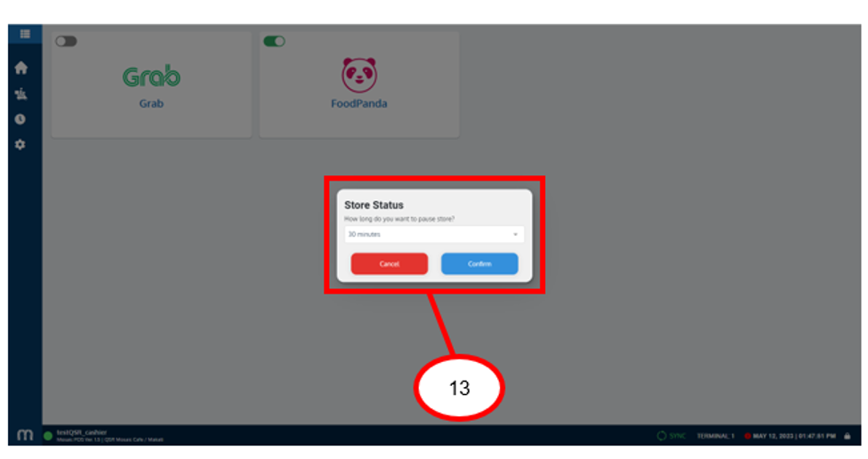Click the Grab logo
Image resolution: width=868 pixels, height=459 pixels.
(x=151, y=76)
